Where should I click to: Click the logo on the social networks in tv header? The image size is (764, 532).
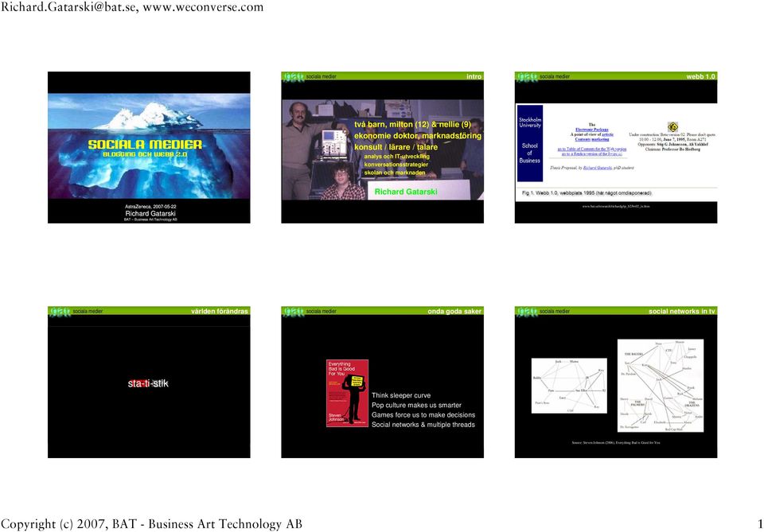(x=527, y=312)
